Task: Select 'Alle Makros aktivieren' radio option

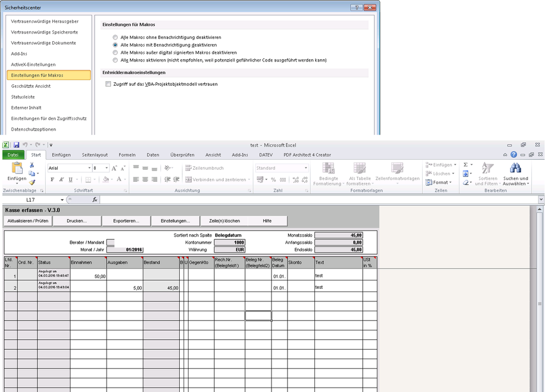Action: 115,60
